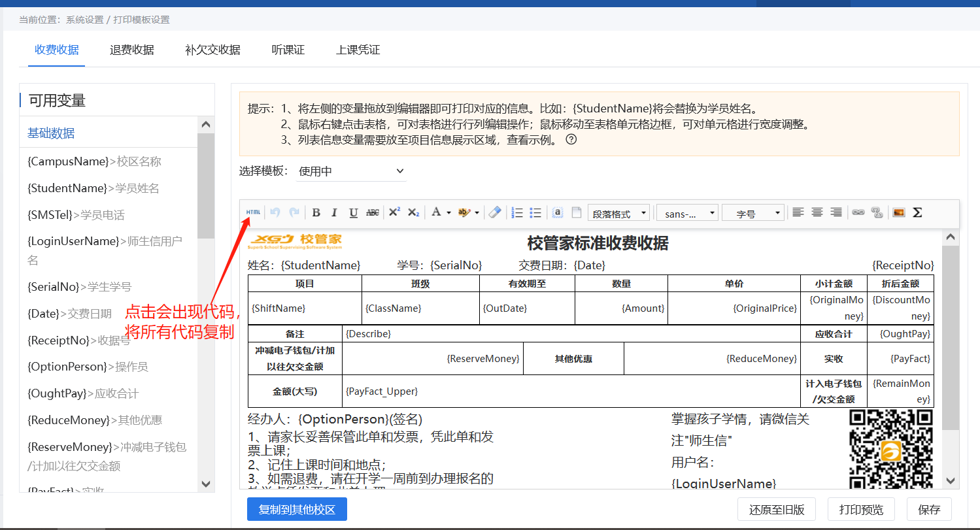Click the sigma formula icon
The height and width of the screenshot is (530, 980).
pyautogui.click(x=917, y=212)
